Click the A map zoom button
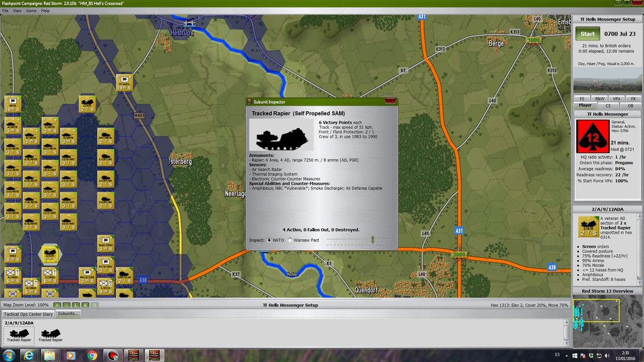Viewport: 644px width, 362px height. (x=86, y=305)
